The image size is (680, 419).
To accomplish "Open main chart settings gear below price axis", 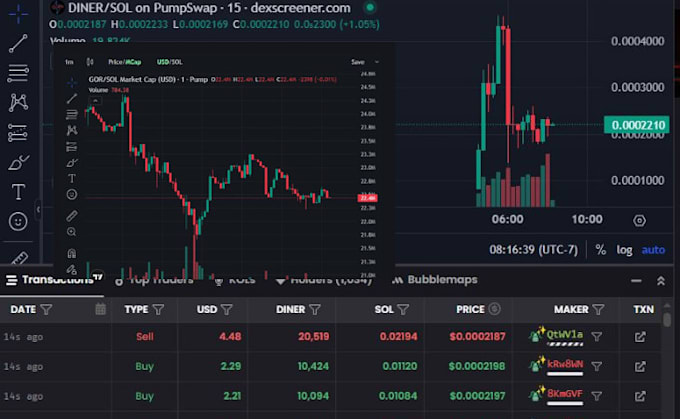I will pyautogui.click(x=639, y=220).
